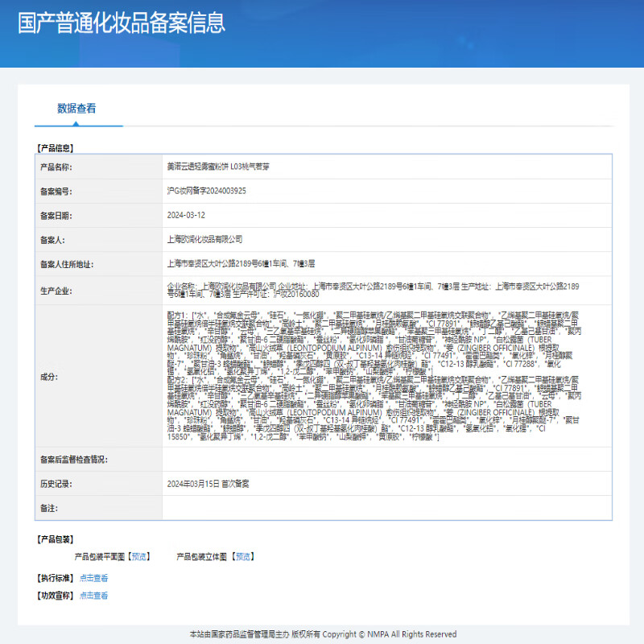Open the 数据查看 tab

coord(76,109)
